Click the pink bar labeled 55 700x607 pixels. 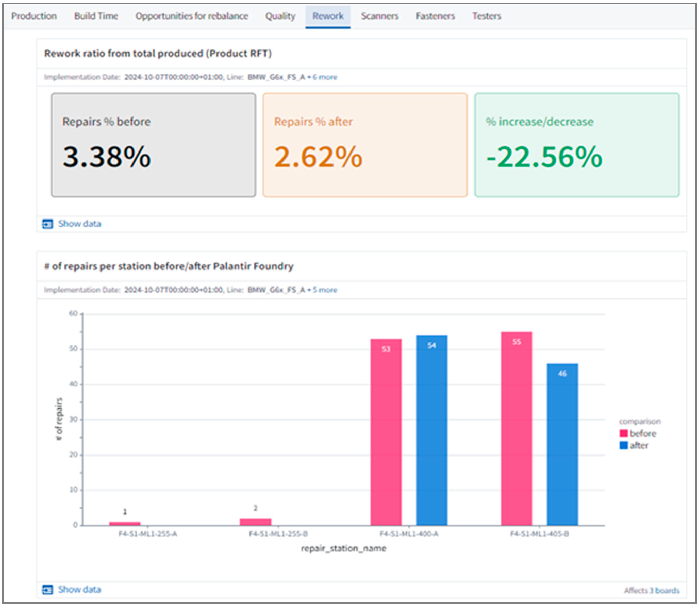517,428
